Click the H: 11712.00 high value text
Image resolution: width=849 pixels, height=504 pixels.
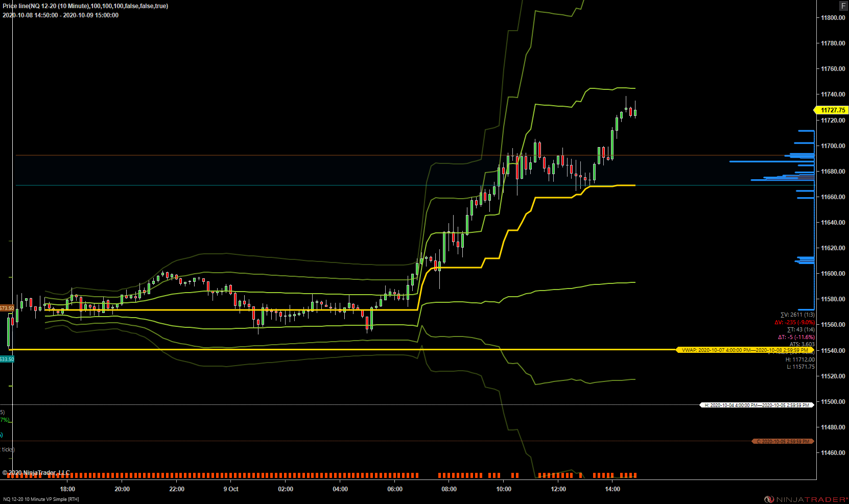(800, 359)
